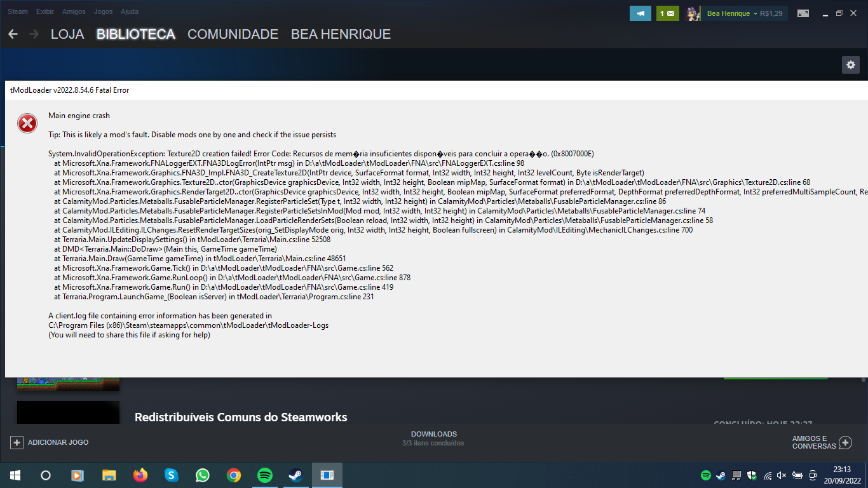Open Windows Security shield tray icon
Image resolution: width=868 pixels, height=488 pixels.
click(752, 475)
